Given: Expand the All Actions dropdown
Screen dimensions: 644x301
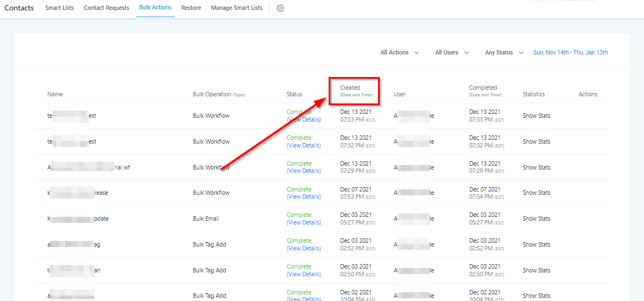Looking at the screenshot, I should coord(399,53).
